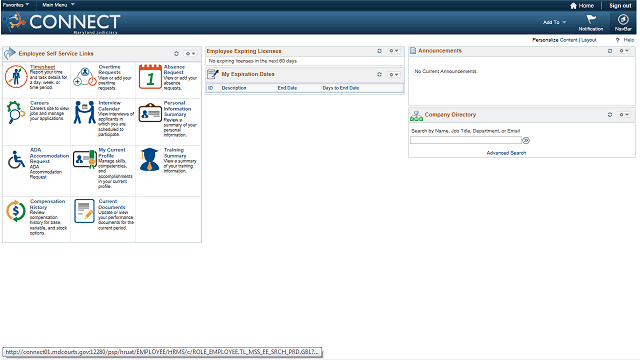Viewport: 640px width, 360px height.
Task: Click ADA Accommodation Request link
Action: coord(49,156)
